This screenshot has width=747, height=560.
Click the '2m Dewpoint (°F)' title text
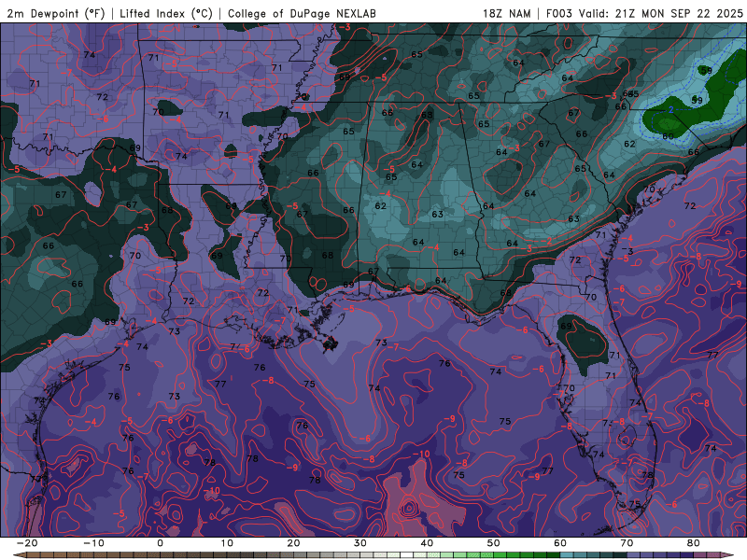tap(56, 14)
